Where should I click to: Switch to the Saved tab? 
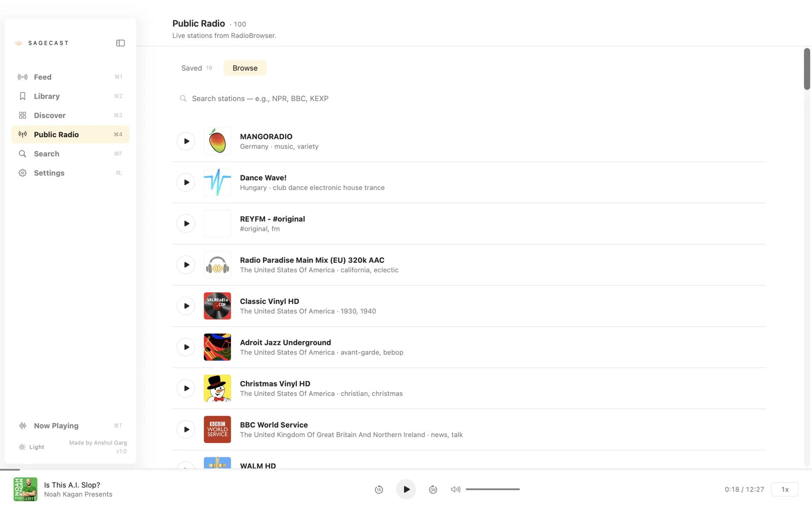[191, 68]
